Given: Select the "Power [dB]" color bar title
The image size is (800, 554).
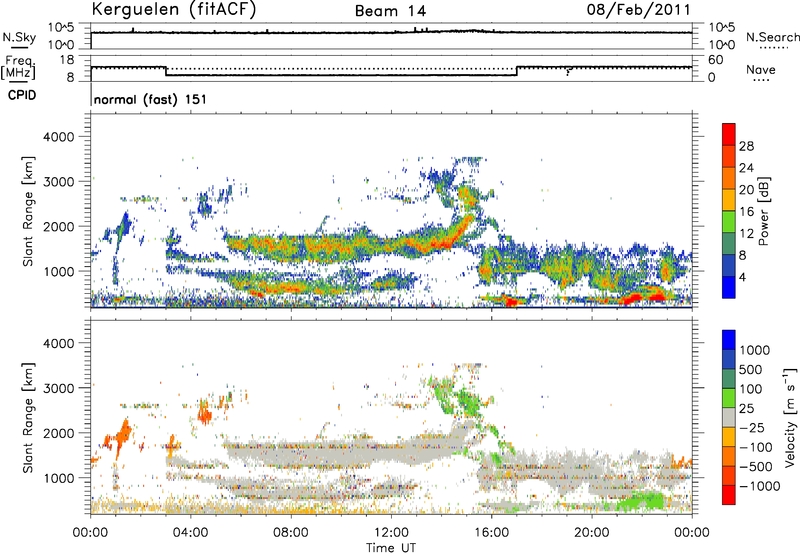Looking at the screenshot, I should pyautogui.click(x=763, y=211).
